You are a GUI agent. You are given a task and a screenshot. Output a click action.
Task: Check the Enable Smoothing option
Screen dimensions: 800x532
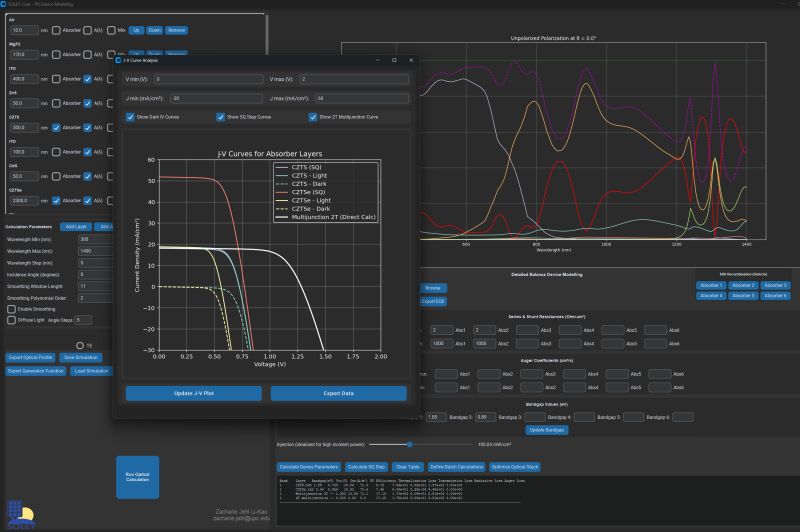pos(11,309)
